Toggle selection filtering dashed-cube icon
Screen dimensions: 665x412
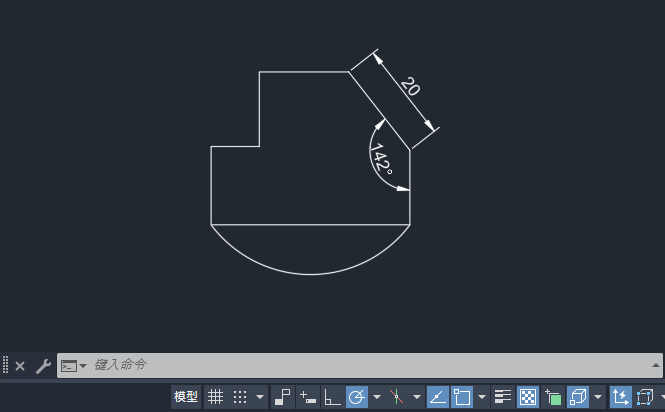pos(645,397)
